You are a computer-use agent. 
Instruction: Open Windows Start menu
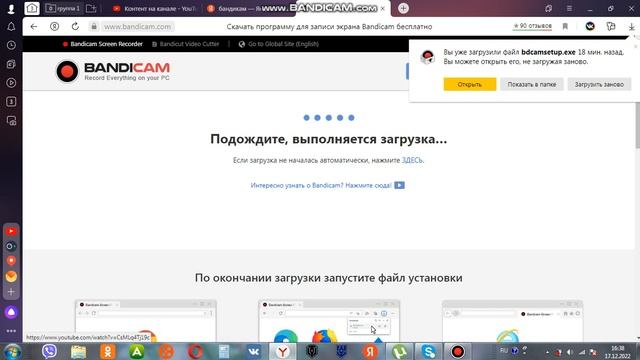pyautogui.click(x=12, y=351)
